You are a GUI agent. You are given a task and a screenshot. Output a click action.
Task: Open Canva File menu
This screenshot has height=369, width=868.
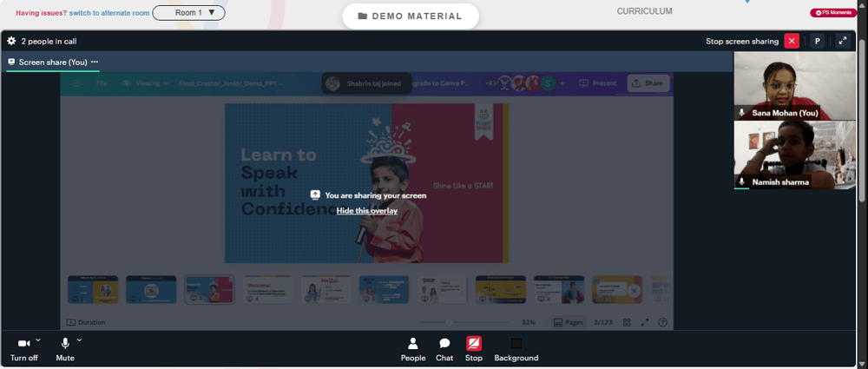click(x=102, y=83)
